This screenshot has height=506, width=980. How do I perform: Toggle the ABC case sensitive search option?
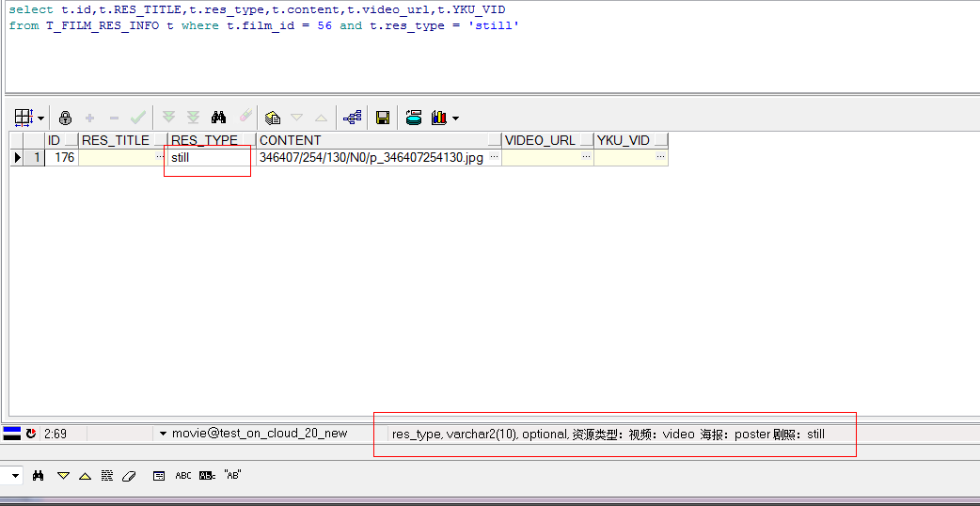tap(183, 476)
